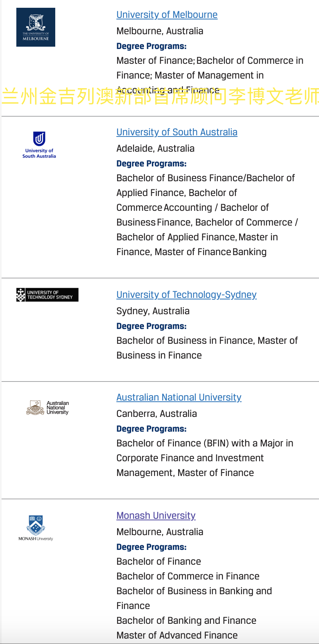
Task: Click Degree Programs heading under Technology-Sydney
Action: tap(151, 326)
